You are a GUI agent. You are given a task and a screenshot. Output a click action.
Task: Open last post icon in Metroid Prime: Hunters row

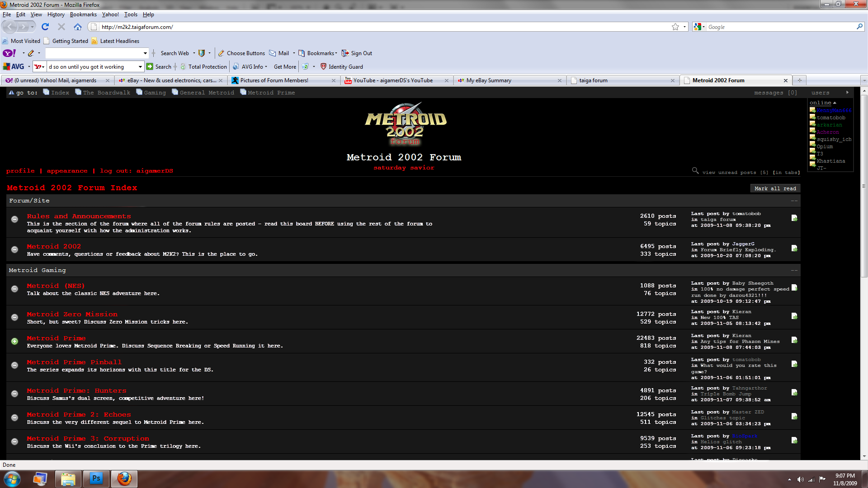794,393
